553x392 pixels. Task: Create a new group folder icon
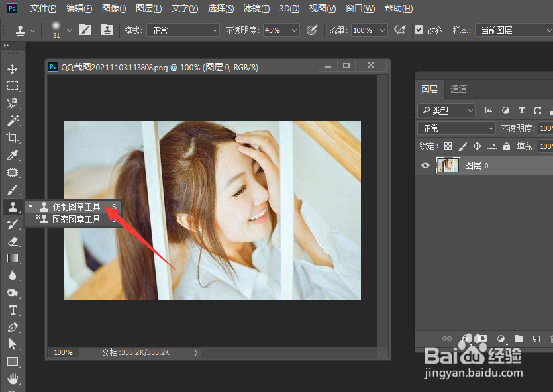(x=519, y=339)
